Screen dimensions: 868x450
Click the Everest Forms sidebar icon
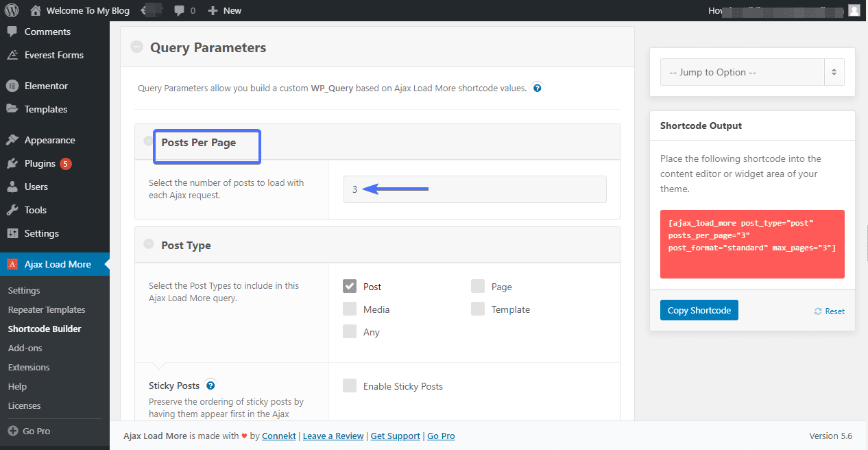coord(12,55)
